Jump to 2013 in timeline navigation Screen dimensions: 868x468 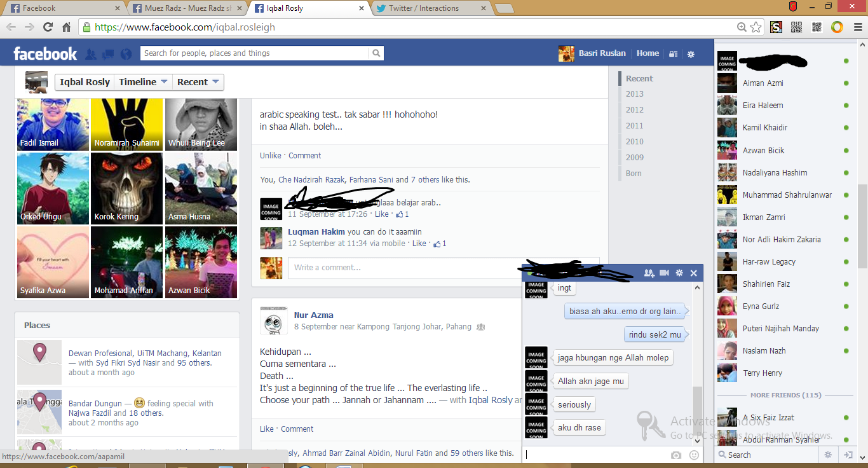(635, 94)
